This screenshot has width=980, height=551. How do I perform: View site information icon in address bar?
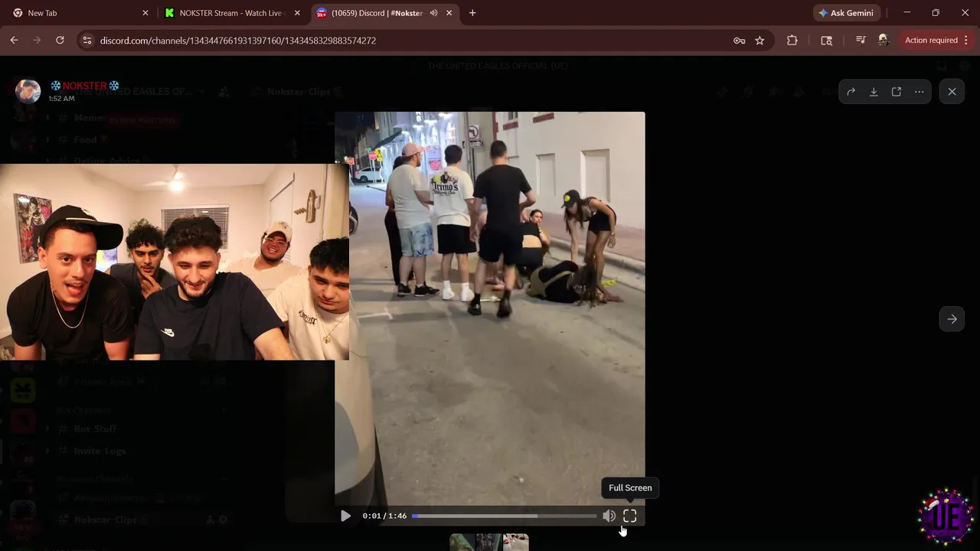tap(87, 41)
